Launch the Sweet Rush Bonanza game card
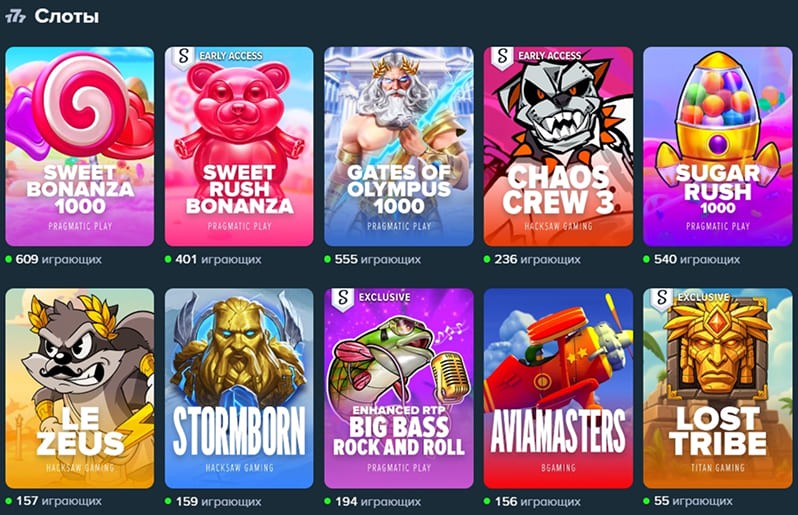The width and height of the screenshot is (798, 515). click(x=239, y=147)
